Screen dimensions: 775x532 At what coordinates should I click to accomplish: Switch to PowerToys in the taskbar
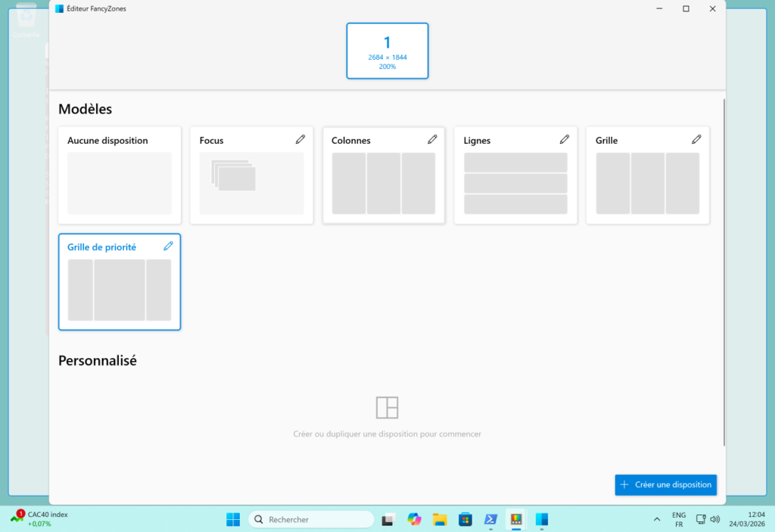pos(517,519)
